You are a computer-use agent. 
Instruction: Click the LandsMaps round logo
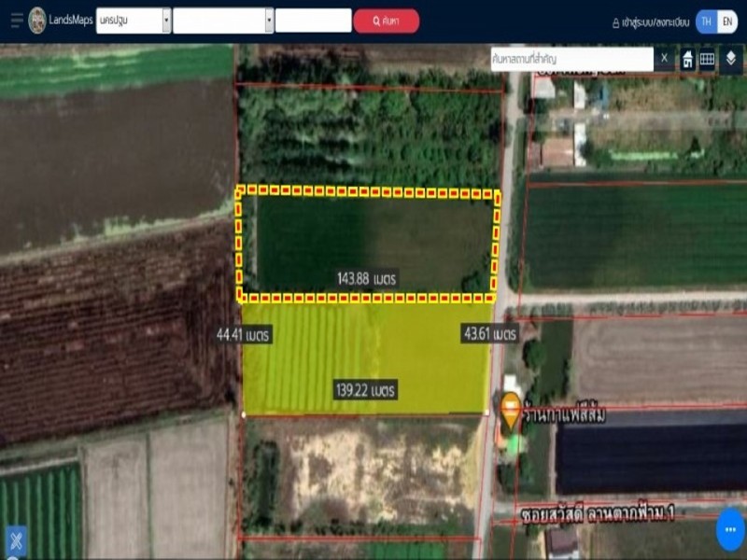(37, 21)
